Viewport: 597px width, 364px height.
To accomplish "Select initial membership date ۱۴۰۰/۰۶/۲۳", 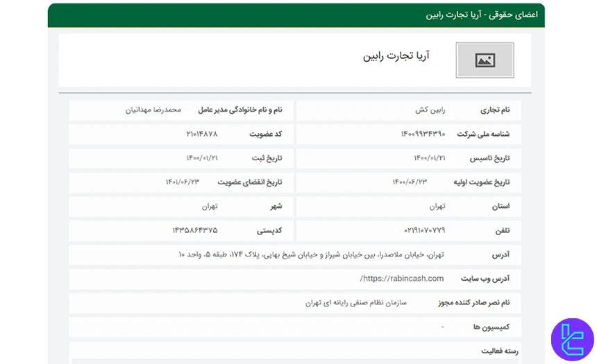I will pyautogui.click(x=410, y=182).
